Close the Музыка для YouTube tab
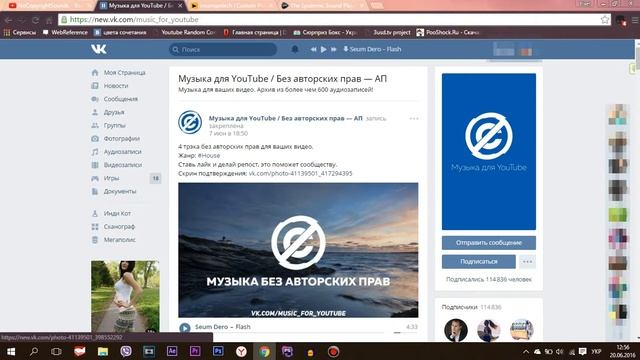Screen dimensions: 640x360 coord(180,6)
